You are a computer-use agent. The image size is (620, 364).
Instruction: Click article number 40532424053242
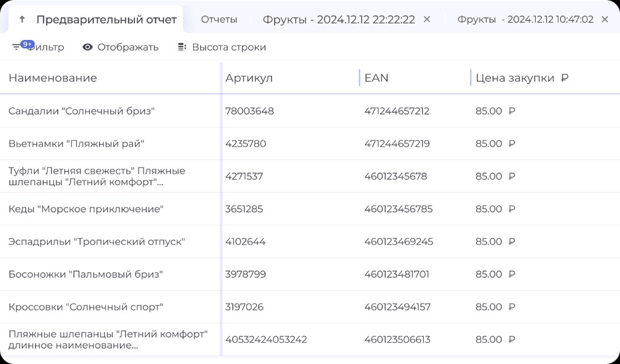pyautogui.click(x=266, y=340)
